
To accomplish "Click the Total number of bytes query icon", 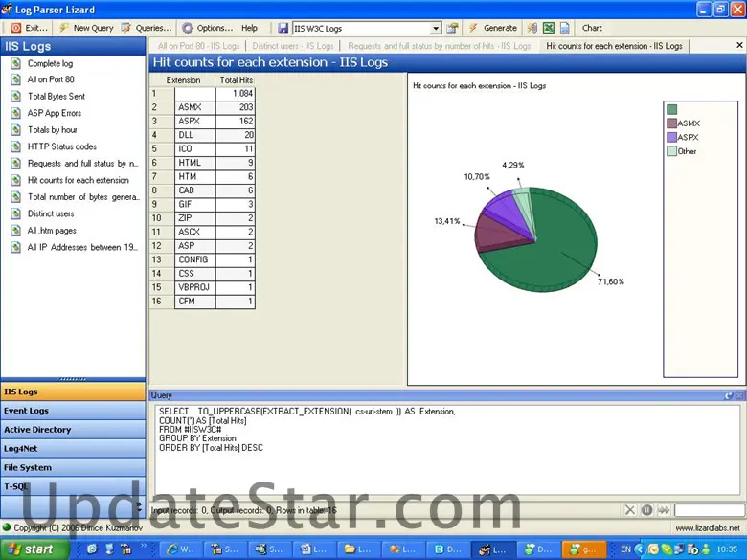I will click(x=15, y=196).
